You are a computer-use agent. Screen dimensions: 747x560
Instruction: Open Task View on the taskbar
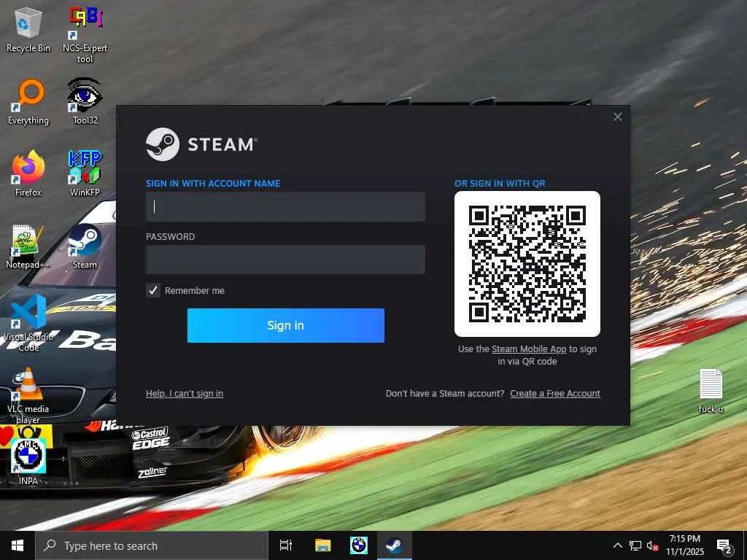coord(286,545)
